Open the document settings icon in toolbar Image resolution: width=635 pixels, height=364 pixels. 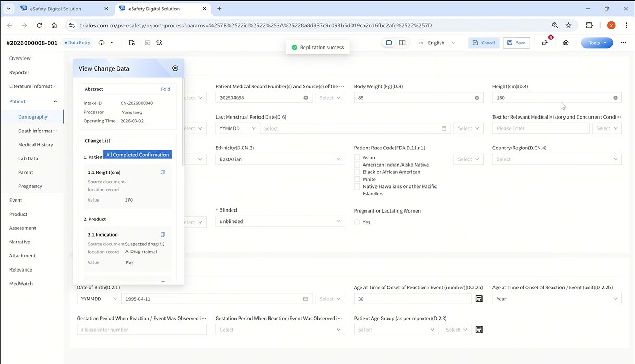(x=132, y=43)
